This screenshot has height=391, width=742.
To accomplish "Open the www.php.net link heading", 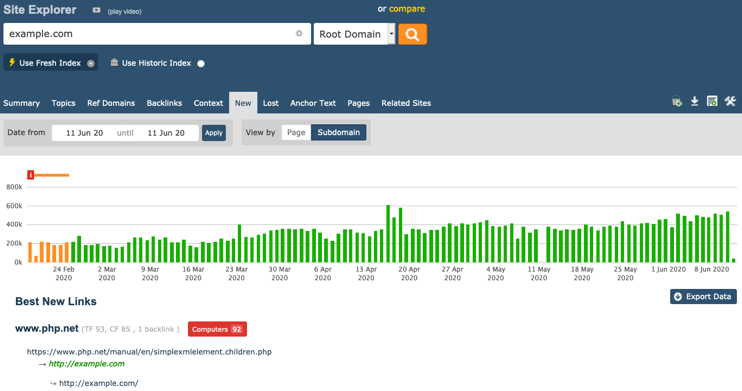I will tap(47, 329).
